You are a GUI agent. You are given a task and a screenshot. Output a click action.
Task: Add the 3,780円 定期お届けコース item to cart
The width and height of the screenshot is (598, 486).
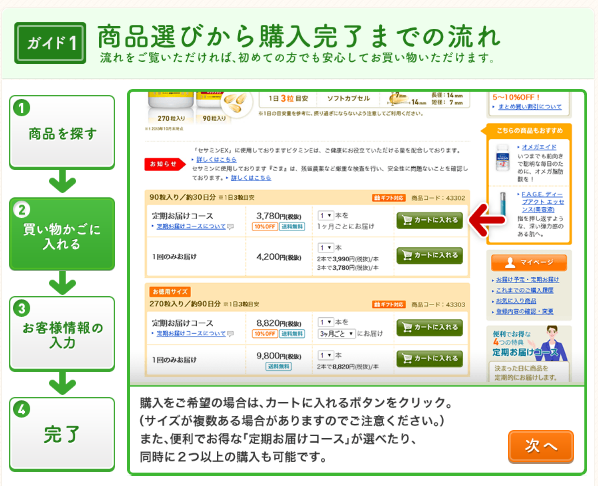point(429,220)
